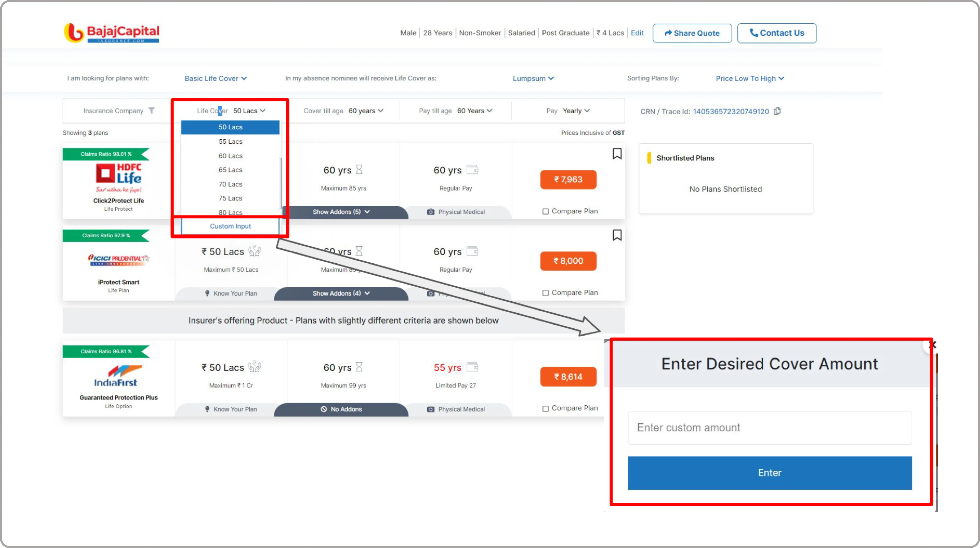
Task: Expand Show Addons (4) for ICICI plan
Action: 341,293
